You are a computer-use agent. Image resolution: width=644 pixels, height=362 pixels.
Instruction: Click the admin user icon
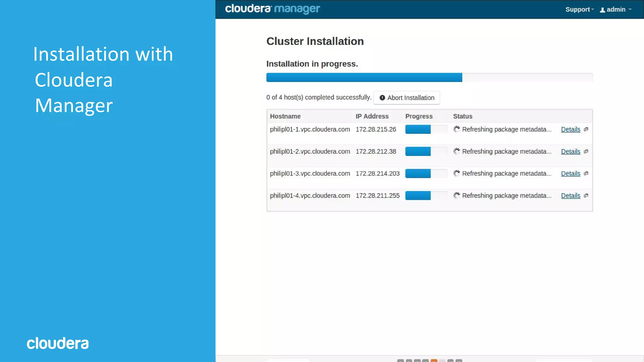pyautogui.click(x=602, y=10)
